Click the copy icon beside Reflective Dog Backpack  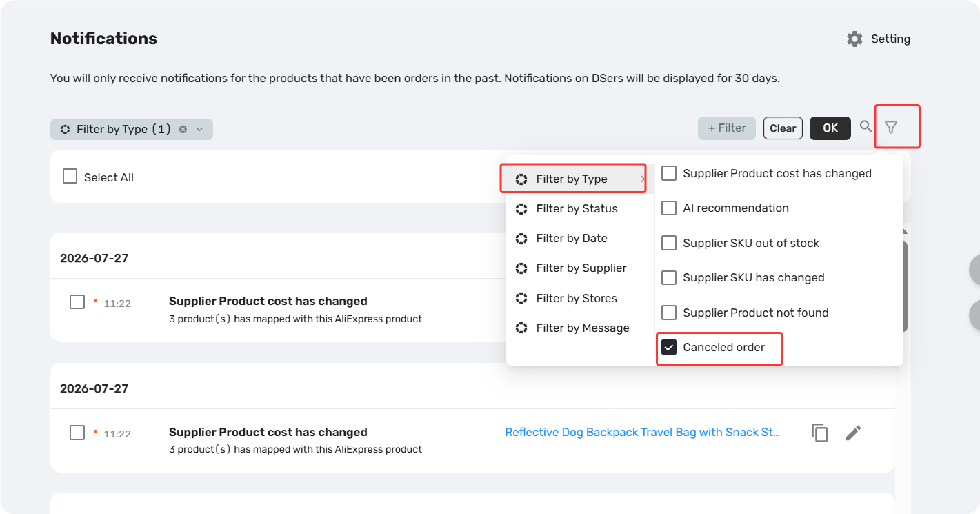click(x=820, y=433)
